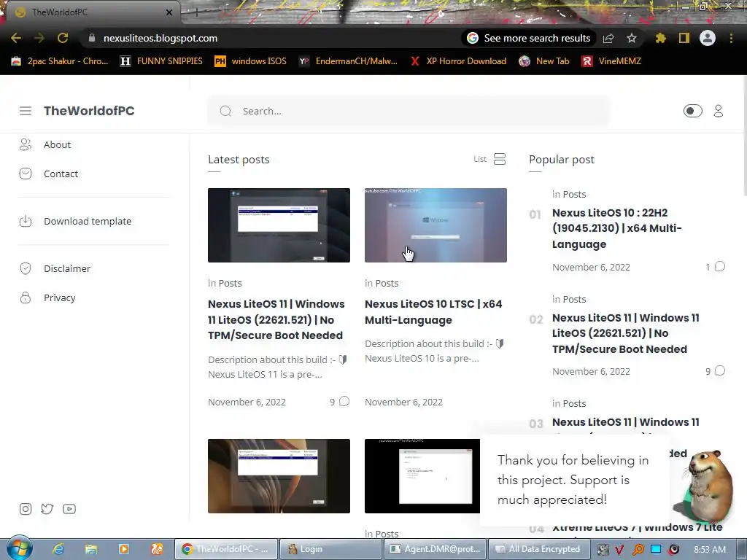747x560 pixels.
Task: Click the Disclaimer shield icon
Action: point(26,268)
